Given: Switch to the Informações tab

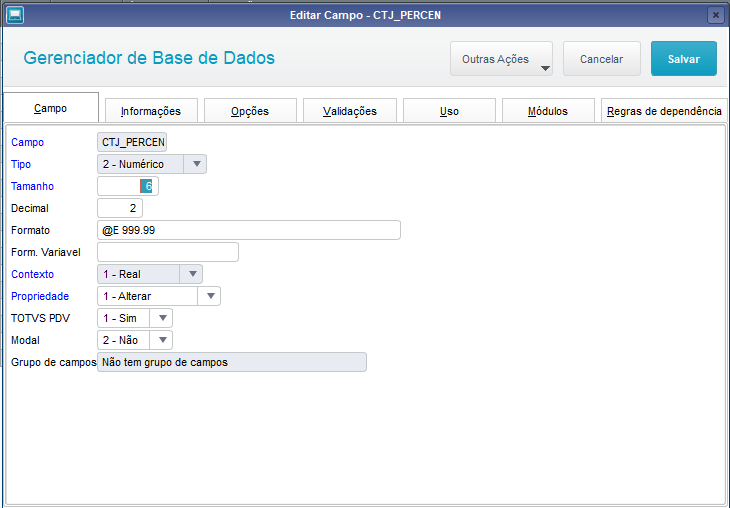Looking at the screenshot, I should [151, 111].
